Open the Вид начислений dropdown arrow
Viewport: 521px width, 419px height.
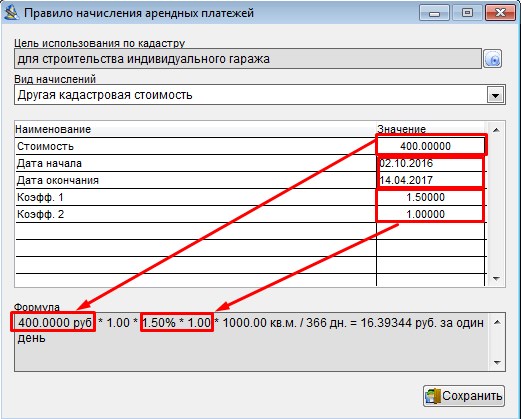pos(495,96)
